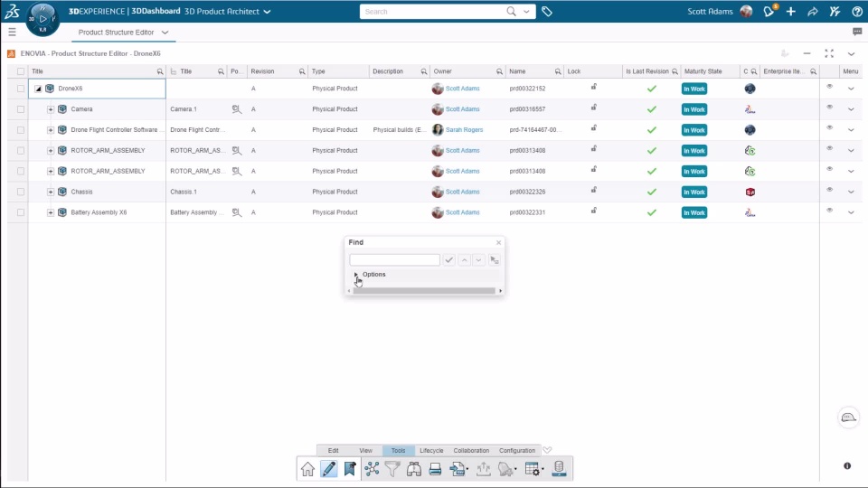
Task: Check the Drone Flight Controller Software row checkbox
Action: [x=21, y=130]
